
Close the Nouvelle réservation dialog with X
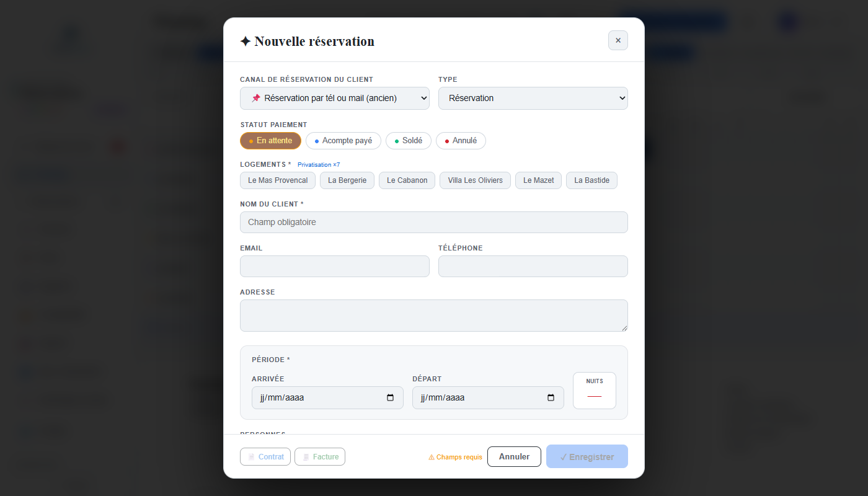click(x=618, y=40)
